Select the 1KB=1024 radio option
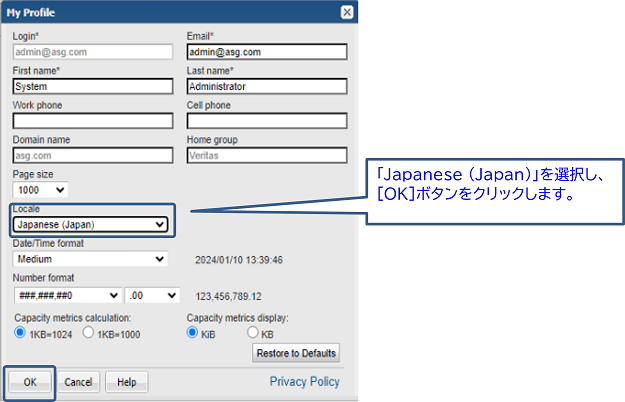This screenshot has width=625, height=402. click(x=21, y=333)
